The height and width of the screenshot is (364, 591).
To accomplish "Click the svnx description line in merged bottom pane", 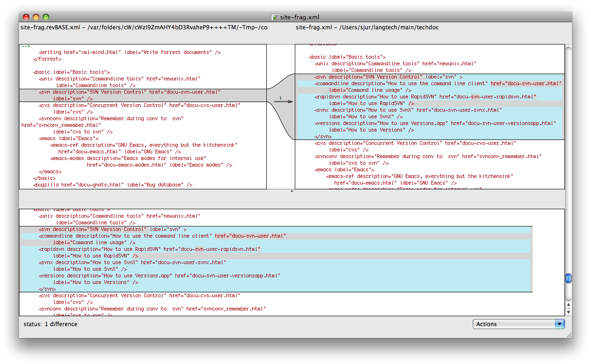I will pos(133,262).
